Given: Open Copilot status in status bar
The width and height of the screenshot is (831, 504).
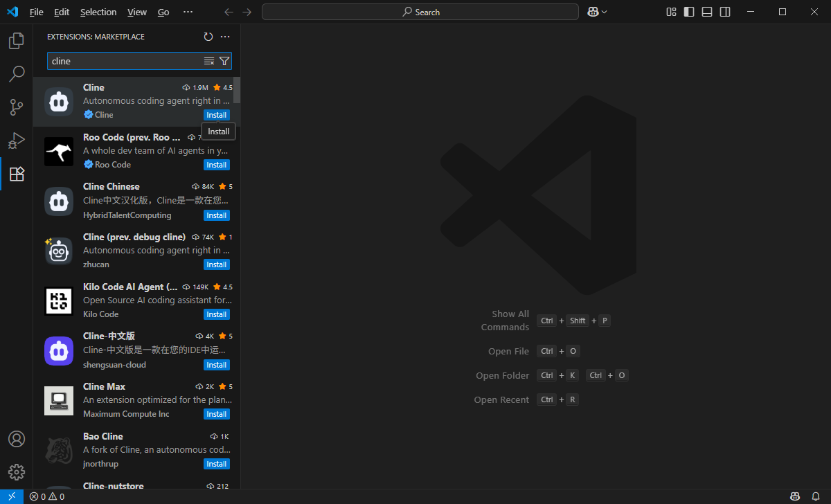Looking at the screenshot, I should click(796, 496).
